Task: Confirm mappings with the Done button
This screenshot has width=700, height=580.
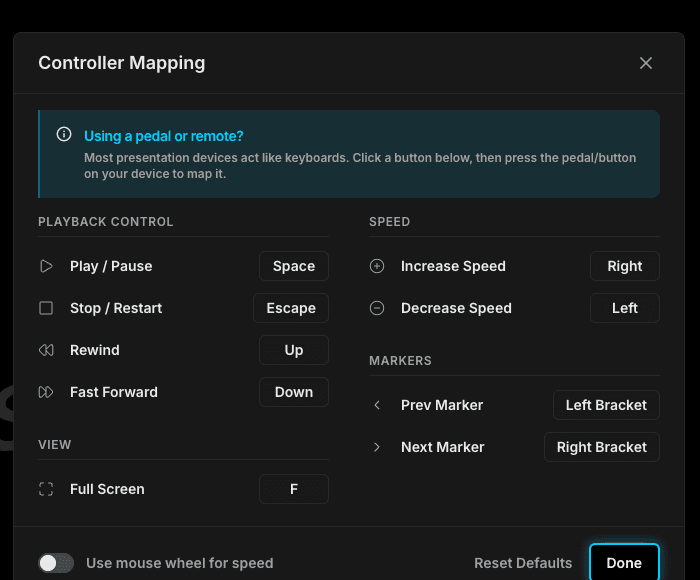Action: (x=624, y=563)
